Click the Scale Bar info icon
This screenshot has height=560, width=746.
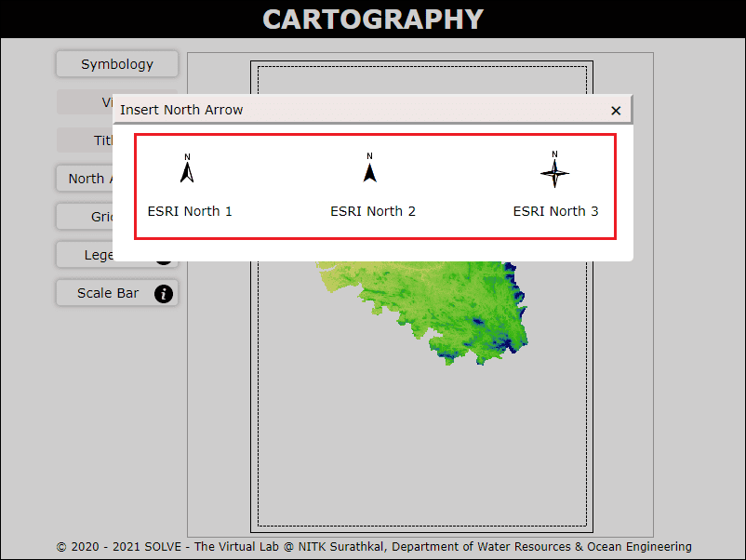(164, 294)
